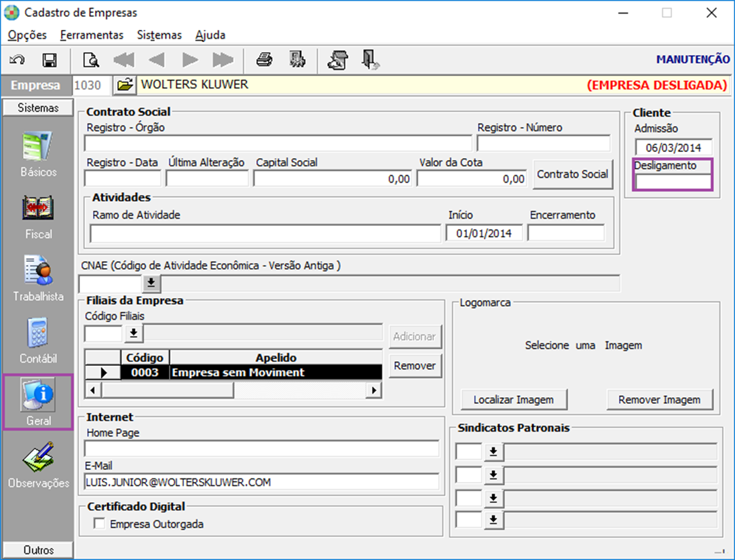
Task: Toggle the Empresa Outorgada checkbox
Action: (x=99, y=523)
